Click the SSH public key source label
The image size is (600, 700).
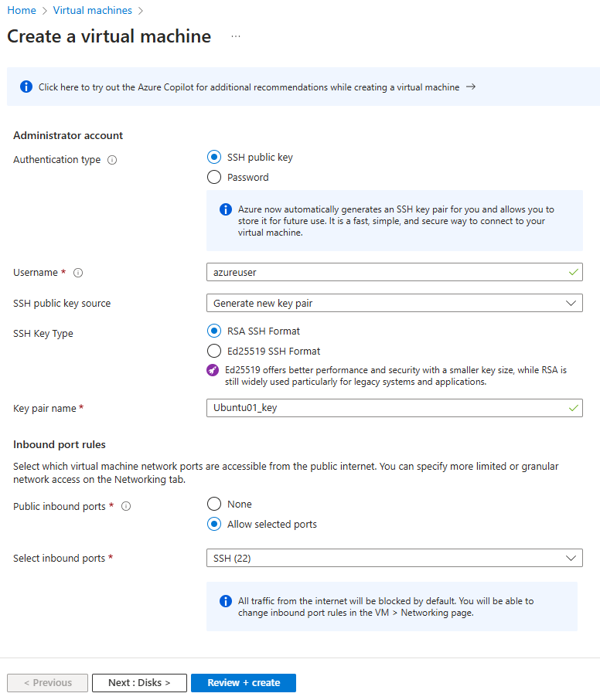(62, 304)
